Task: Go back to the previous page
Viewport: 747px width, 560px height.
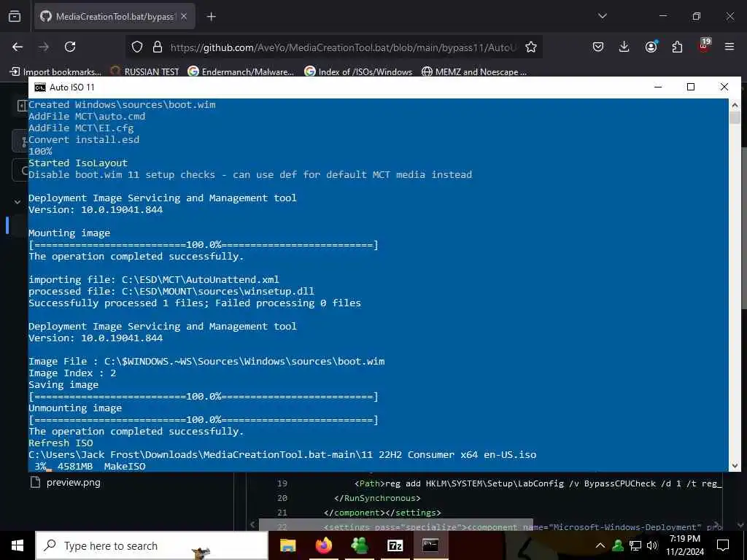Action: (x=18, y=47)
